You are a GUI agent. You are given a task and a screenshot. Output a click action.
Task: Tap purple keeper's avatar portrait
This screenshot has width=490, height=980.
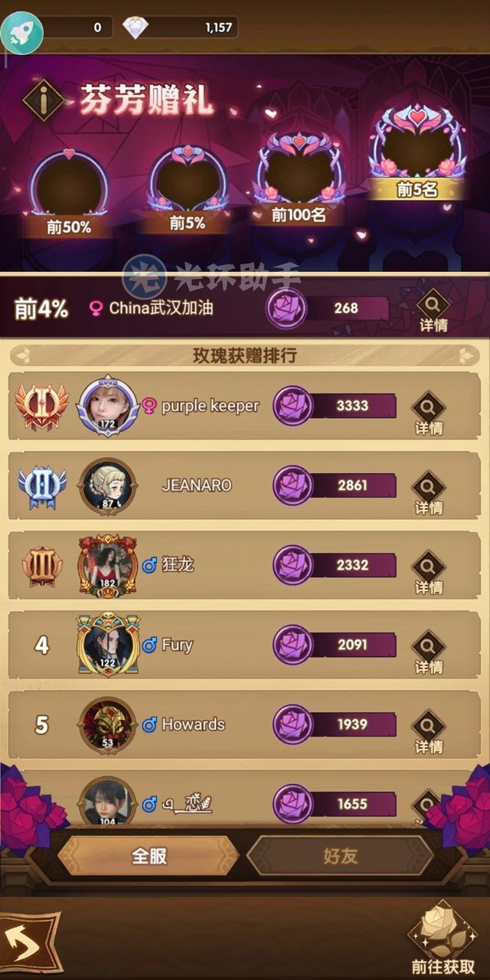108,406
